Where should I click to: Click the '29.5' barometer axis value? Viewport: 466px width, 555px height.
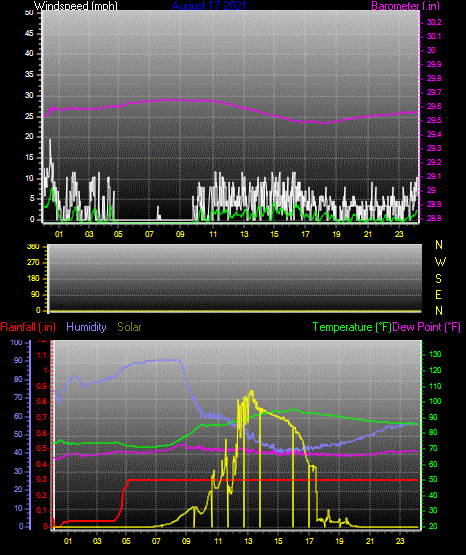[434, 121]
